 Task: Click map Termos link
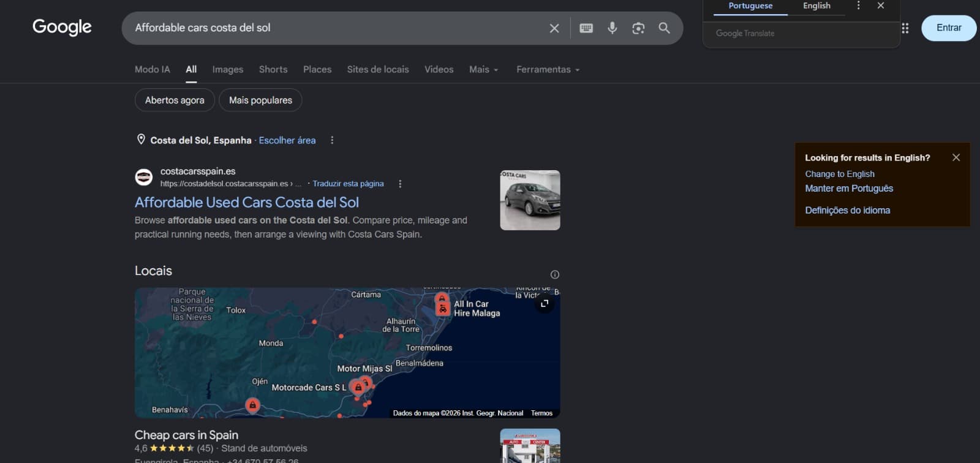[x=541, y=413]
